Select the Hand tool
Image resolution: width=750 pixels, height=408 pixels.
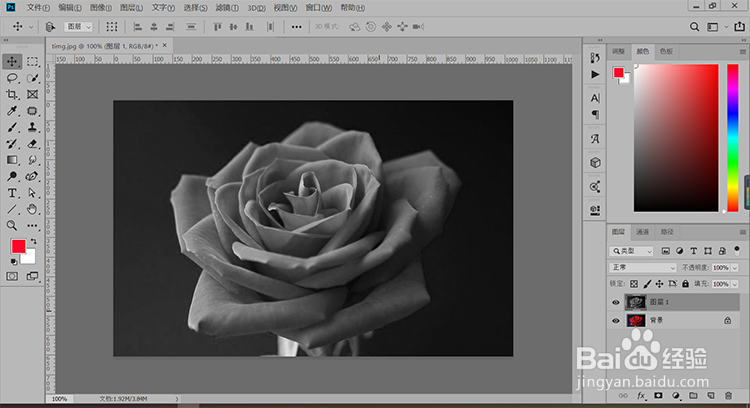(32, 209)
